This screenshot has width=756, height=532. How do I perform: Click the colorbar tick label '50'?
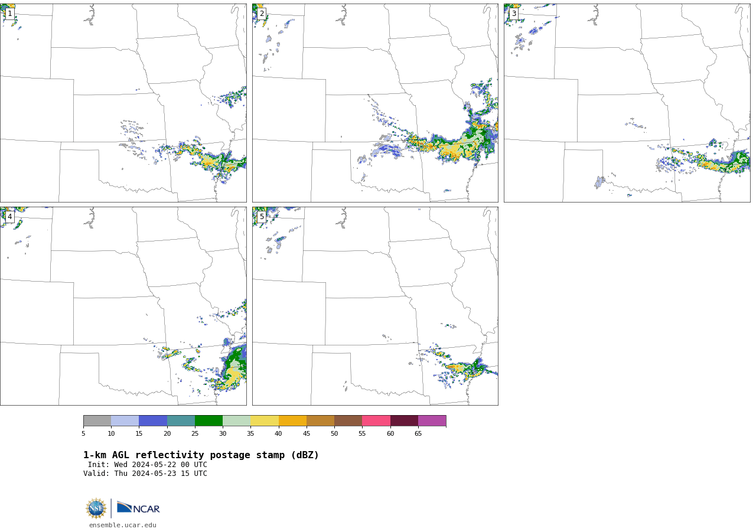334,434
